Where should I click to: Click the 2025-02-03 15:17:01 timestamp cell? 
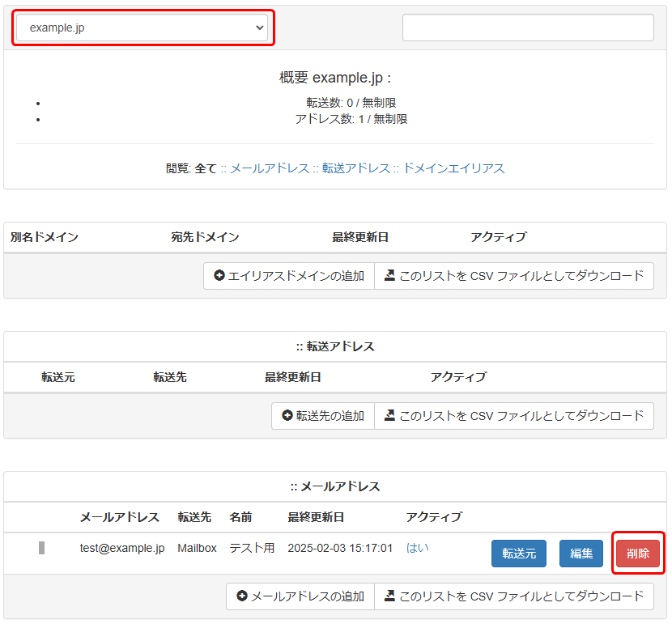click(x=340, y=548)
